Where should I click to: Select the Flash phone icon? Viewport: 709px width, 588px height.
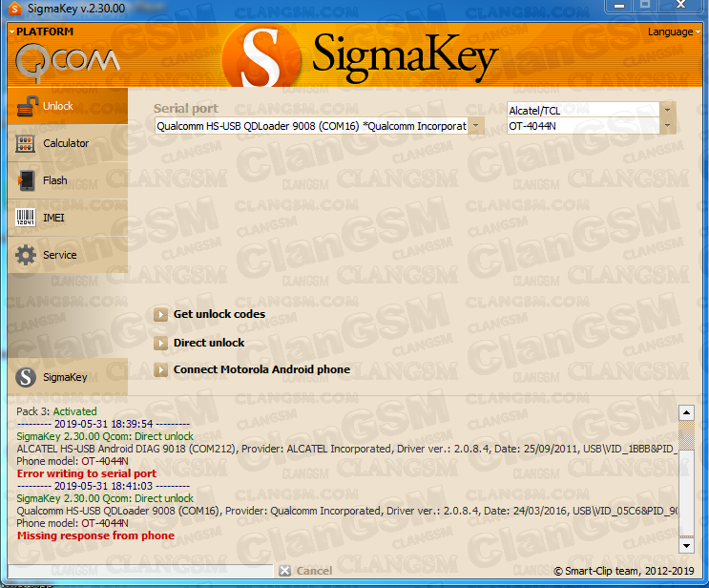(x=26, y=180)
